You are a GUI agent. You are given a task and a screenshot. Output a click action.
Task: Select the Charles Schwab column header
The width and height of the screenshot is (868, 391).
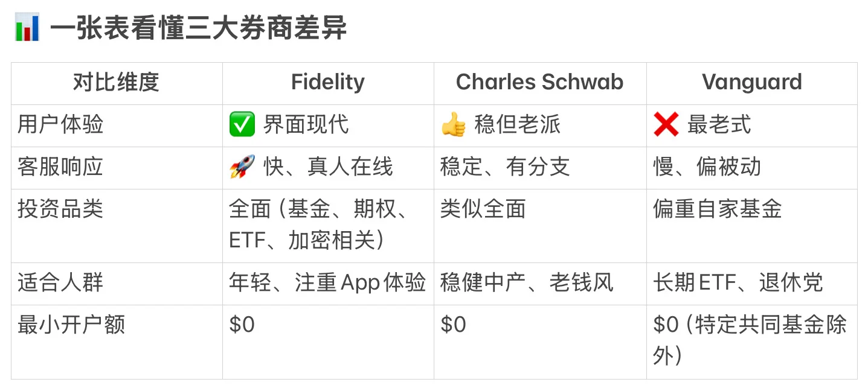(539, 83)
